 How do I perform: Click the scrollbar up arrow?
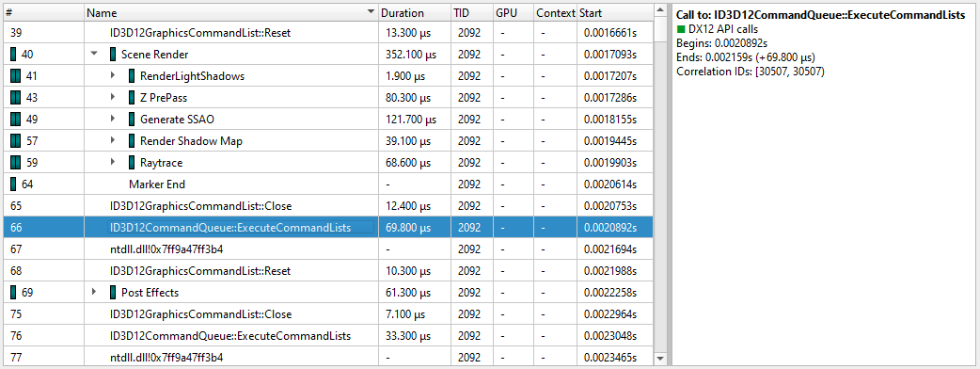660,10
